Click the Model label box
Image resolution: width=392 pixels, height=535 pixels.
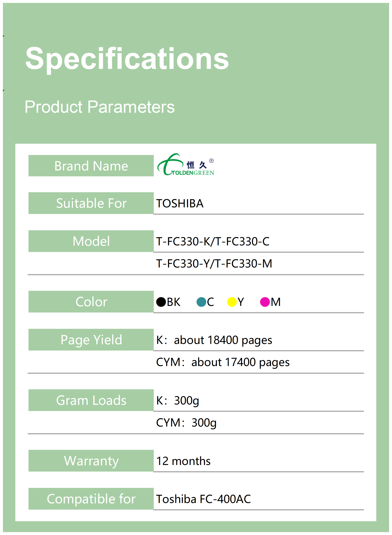click(x=91, y=241)
